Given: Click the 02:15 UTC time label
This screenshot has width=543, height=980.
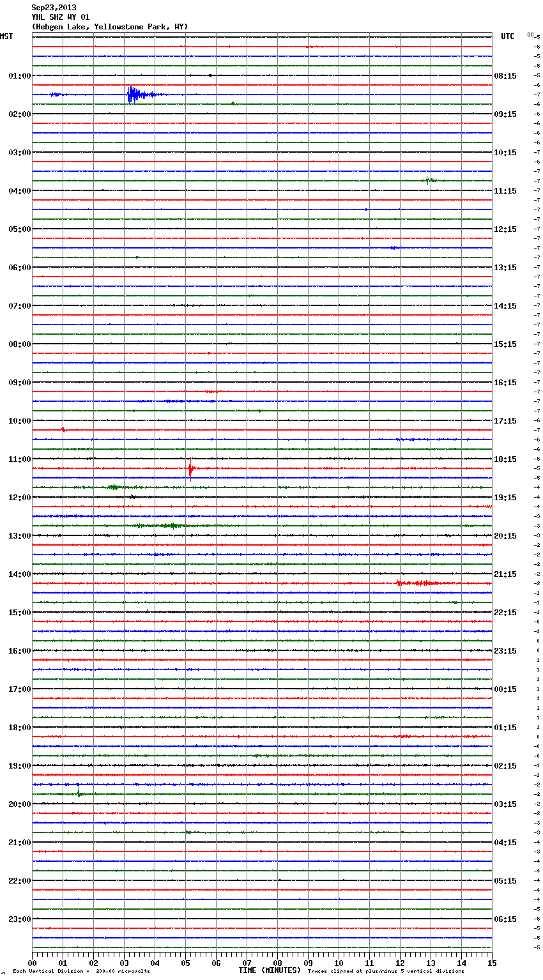Looking at the screenshot, I should pos(505,766).
